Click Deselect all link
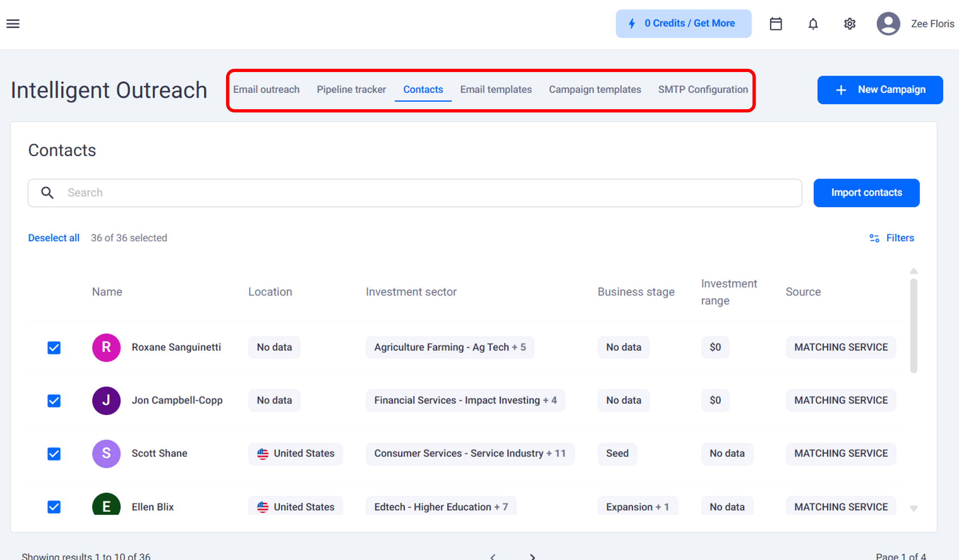Screen dimensions: 959x560 click(x=53, y=238)
